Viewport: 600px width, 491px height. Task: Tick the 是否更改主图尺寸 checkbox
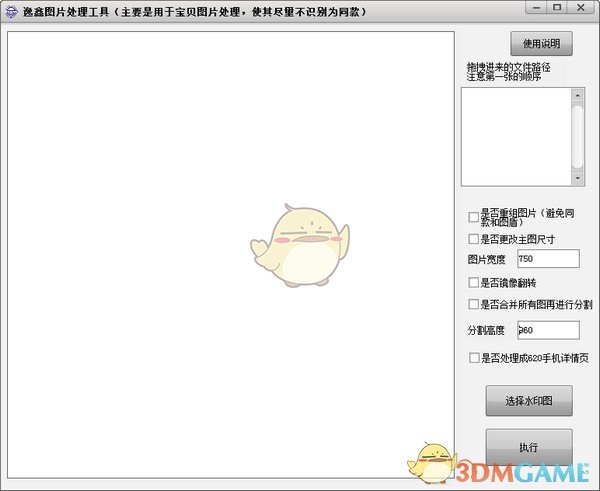(474, 239)
